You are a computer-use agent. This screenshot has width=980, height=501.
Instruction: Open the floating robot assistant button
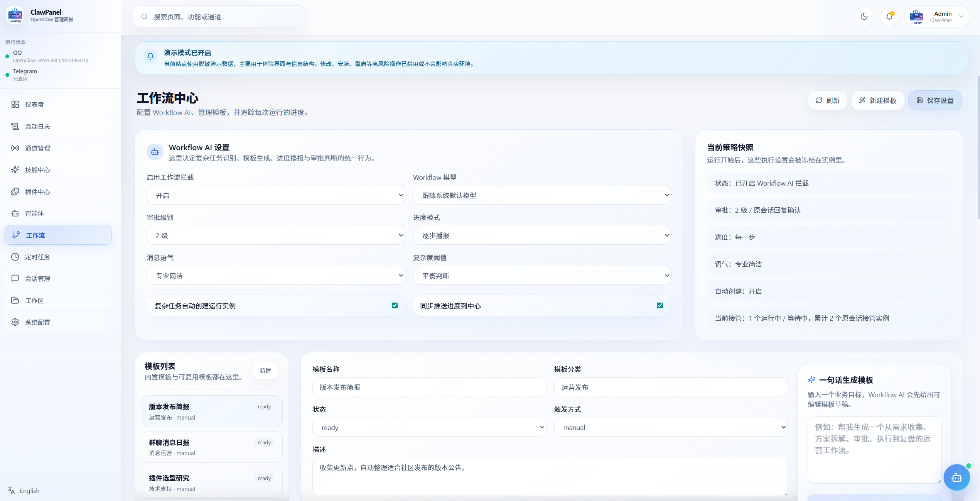point(957,477)
